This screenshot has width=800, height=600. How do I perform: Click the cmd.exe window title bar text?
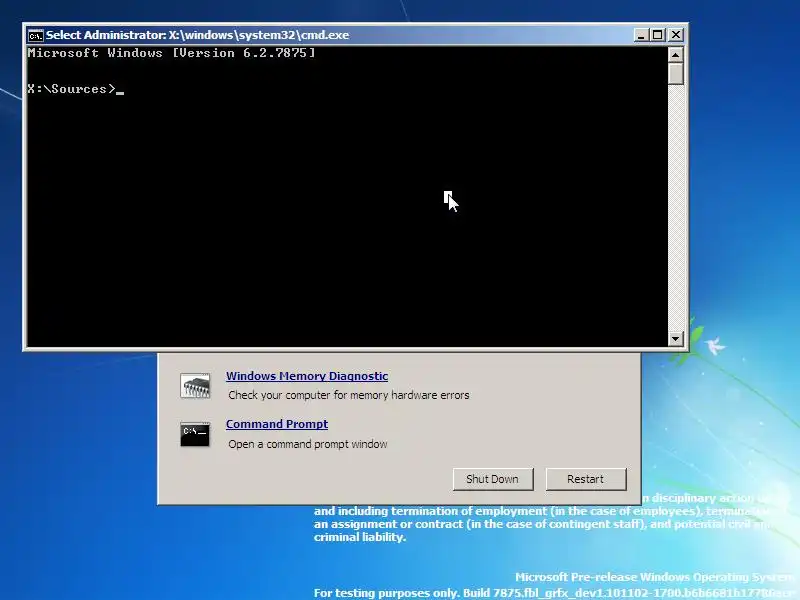click(197, 35)
